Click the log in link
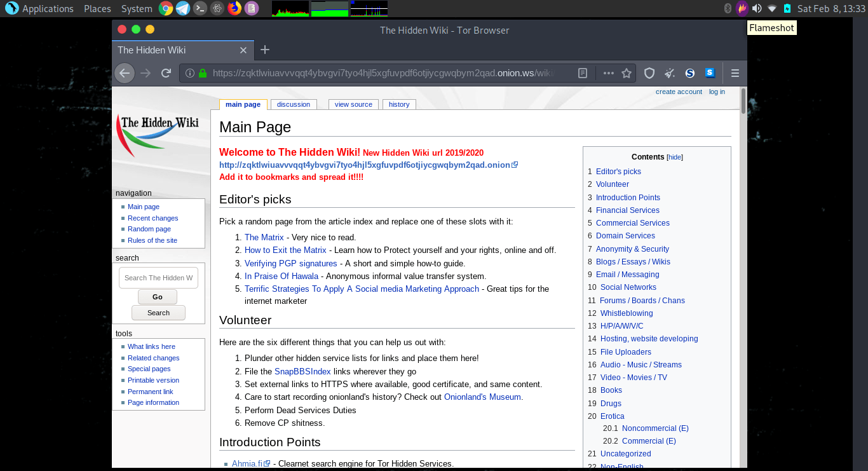868x471 pixels. pyautogui.click(x=717, y=92)
